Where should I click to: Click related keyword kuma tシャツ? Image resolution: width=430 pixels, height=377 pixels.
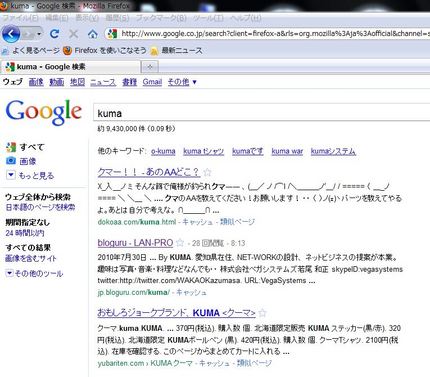204,151
